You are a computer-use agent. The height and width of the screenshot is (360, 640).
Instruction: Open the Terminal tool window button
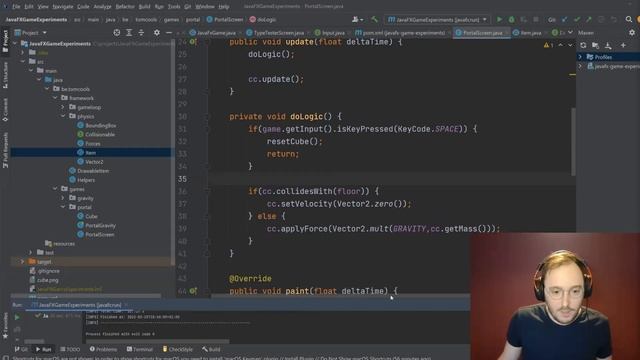pos(140,349)
